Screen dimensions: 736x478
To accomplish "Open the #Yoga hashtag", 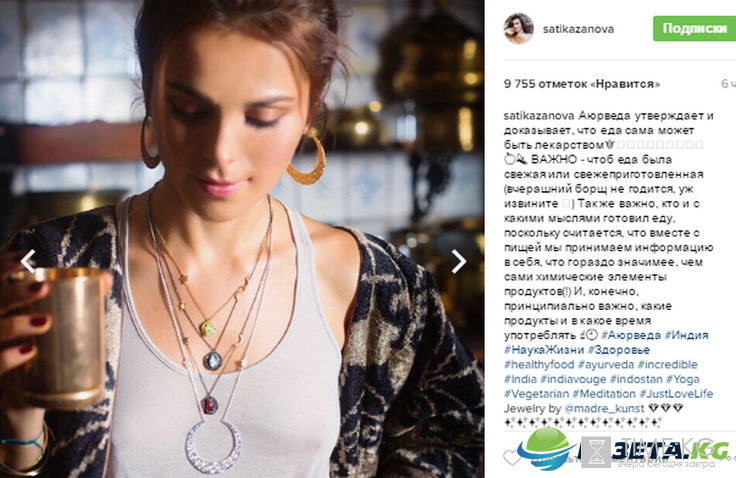I will [682, 379].
